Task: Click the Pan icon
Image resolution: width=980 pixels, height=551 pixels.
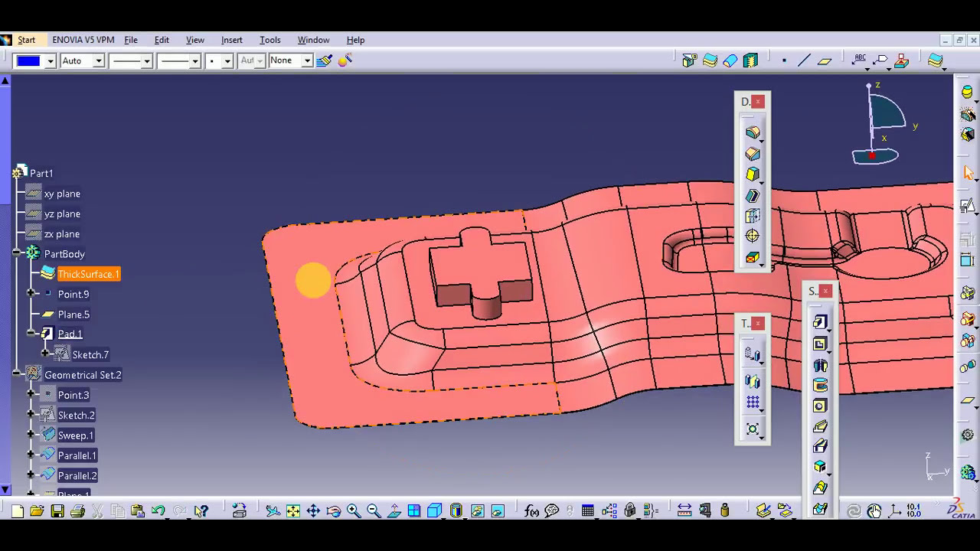Action: point(313,511)
